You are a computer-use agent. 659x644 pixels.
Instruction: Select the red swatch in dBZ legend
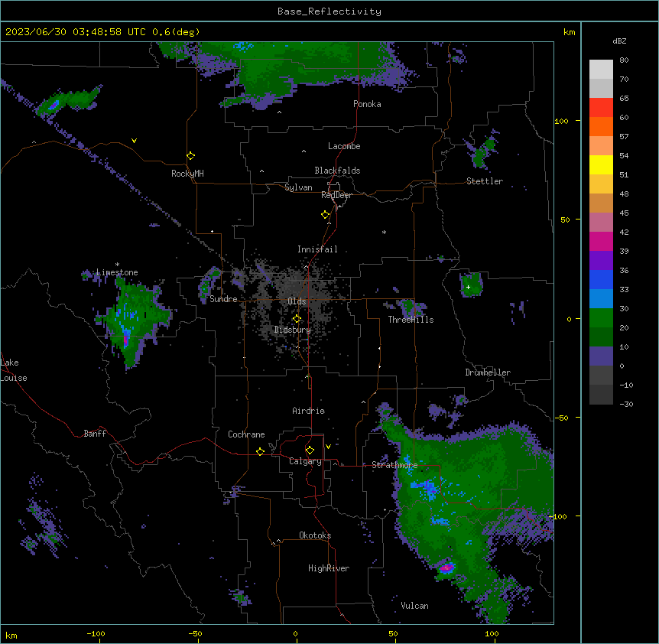[601, 108]
